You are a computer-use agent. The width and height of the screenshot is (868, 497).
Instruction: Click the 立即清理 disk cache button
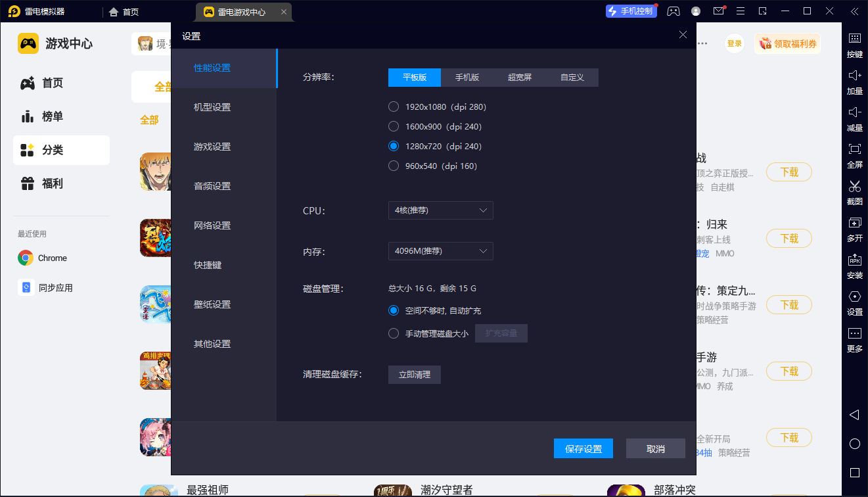tap(414, 374)
